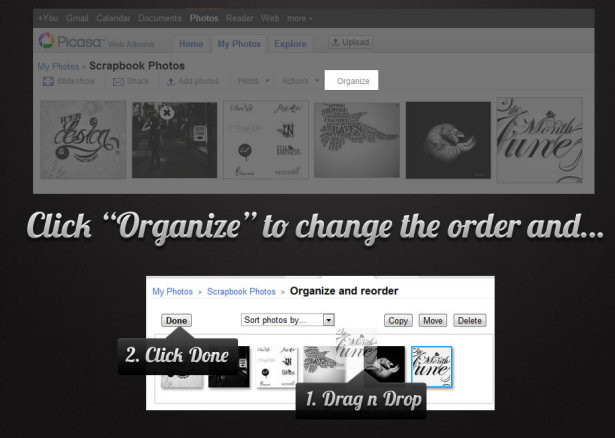This screenshot has width=615, height=438.
Task: Click the Scrapbook Photos album title
Action: pyautogui.click(x=137, y=65)
